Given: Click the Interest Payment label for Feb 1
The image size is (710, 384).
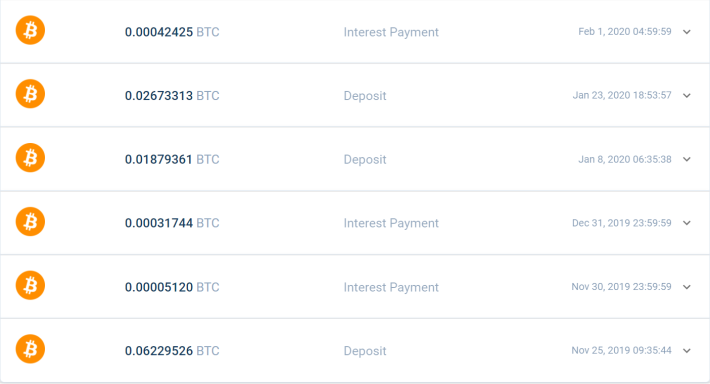Looking at the screenshot, I should point(391,32).
